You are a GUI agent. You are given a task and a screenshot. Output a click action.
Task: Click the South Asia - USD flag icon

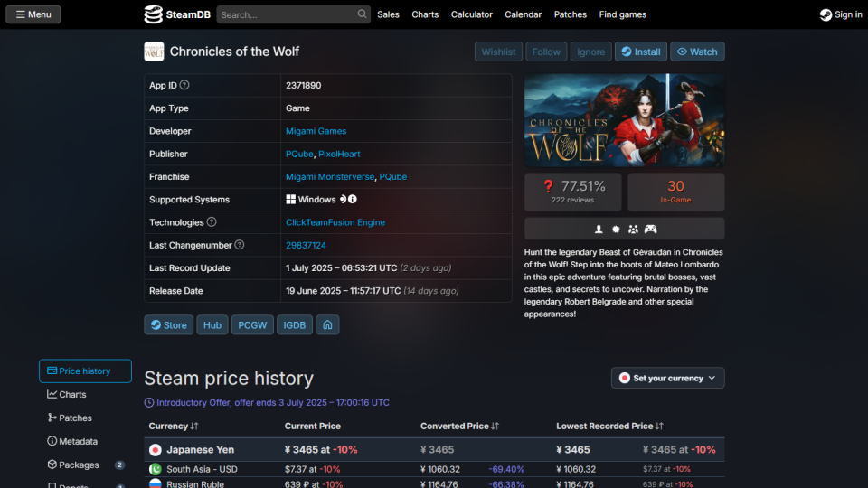155,469
